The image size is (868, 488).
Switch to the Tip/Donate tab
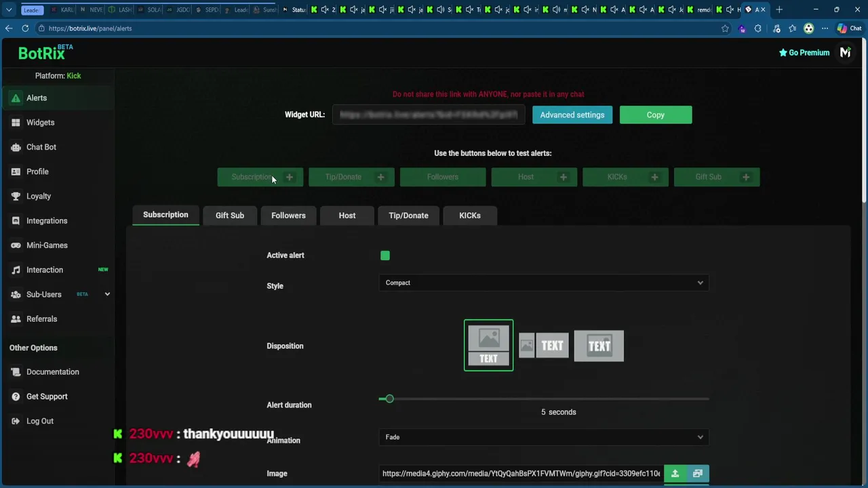408,216
